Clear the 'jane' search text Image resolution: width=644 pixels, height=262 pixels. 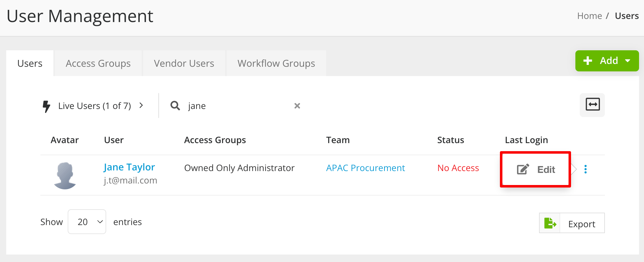297,106
